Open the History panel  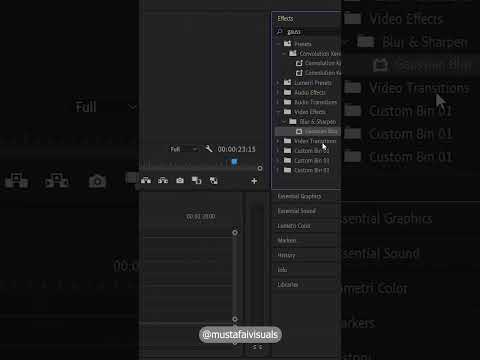click(x=286, y=255)
